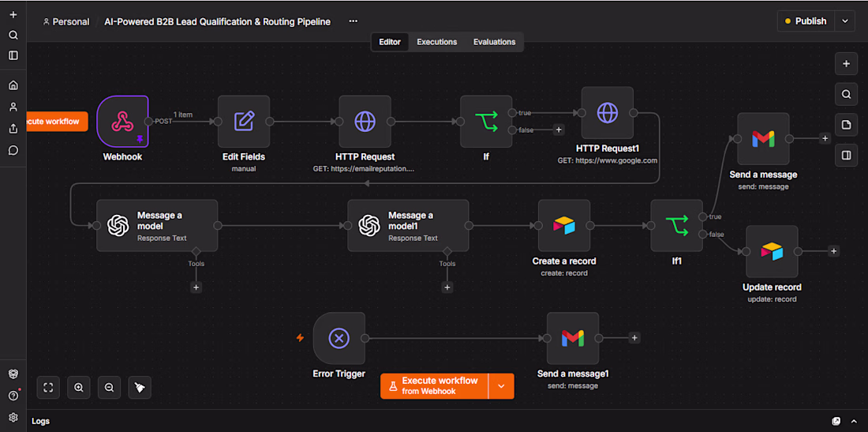Switch to the Evaluations tab
The image size is (868, 432).
494,42
